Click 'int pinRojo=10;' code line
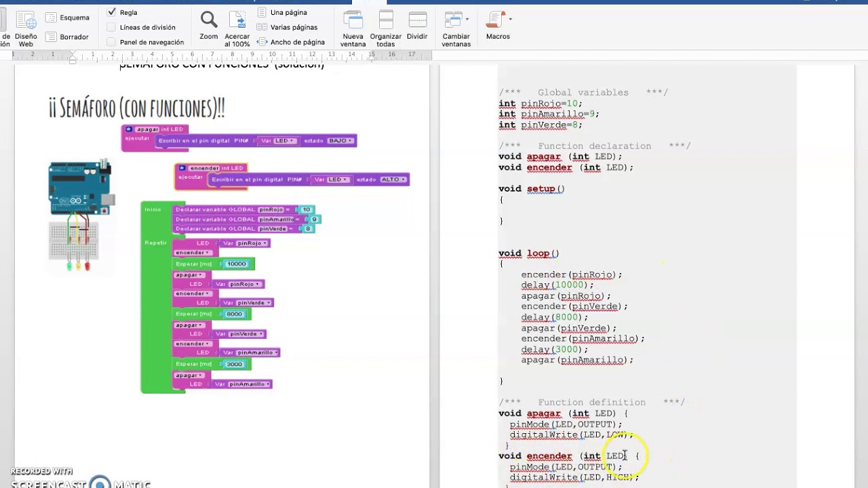 click(x=540, y=104)
